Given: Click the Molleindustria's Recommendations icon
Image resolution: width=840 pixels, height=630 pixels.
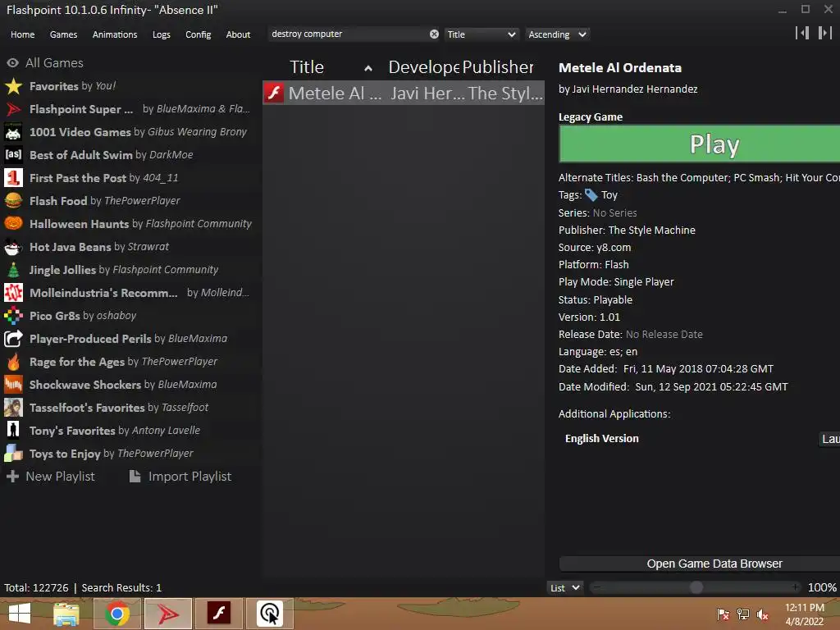Looking at the screenshot, I should tap(13, 293).
